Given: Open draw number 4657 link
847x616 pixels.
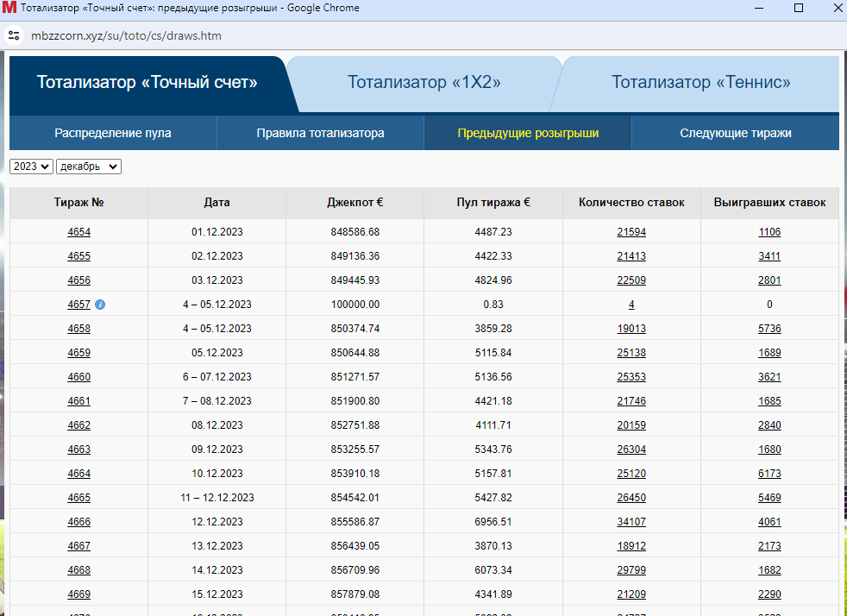Looking at the screenshot, I should click(78, 305).
